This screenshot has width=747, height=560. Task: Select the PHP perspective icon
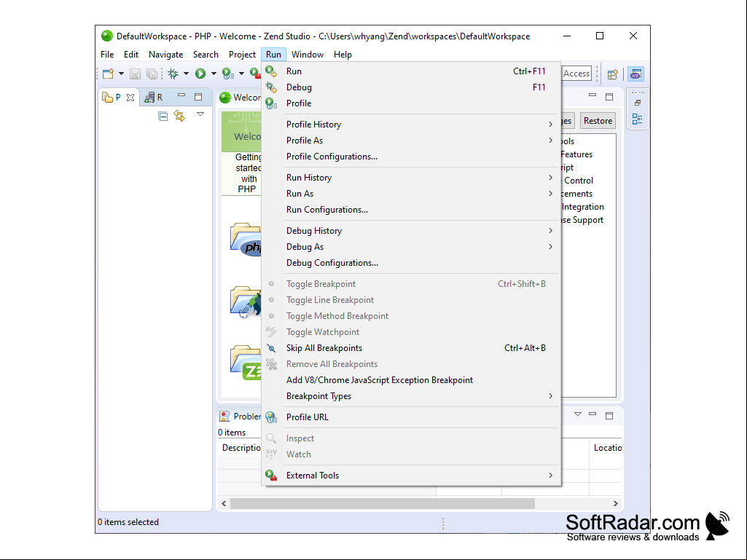pyautogui.click(x=636, y=74)
